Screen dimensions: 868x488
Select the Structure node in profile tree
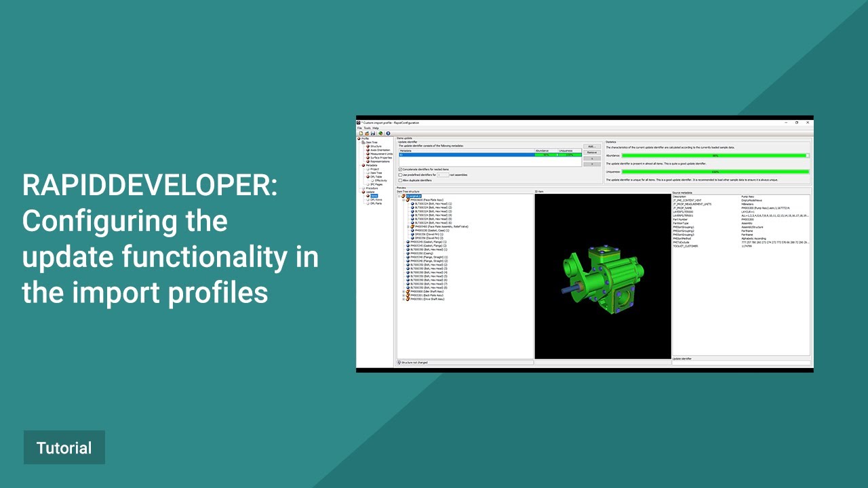pos(376,146)
